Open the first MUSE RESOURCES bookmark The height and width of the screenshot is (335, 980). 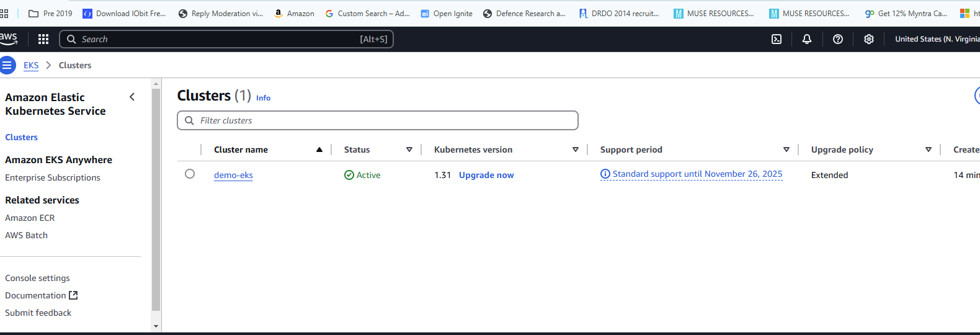pos(715,13)
